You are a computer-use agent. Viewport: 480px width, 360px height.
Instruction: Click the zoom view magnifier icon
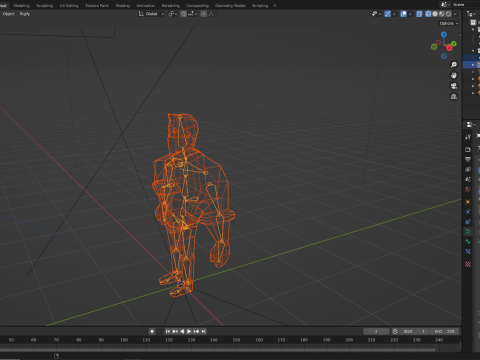454,64
